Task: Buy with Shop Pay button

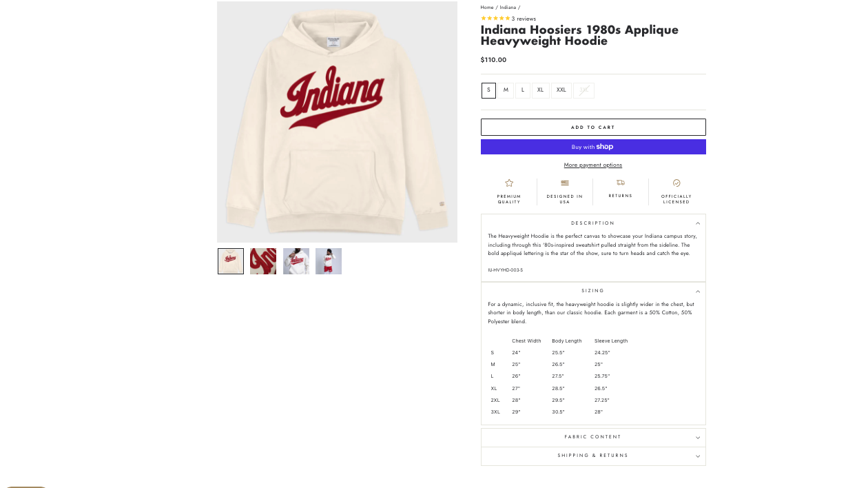Action: [x=593, y=147]
